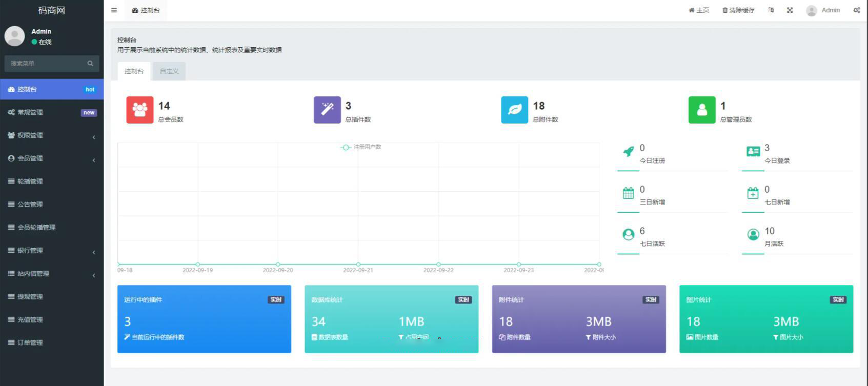Viewport: 868px width, 386px height.
Task: Expand the 会员管理 sidebar submenu
Action: click(x=51, y=158)
